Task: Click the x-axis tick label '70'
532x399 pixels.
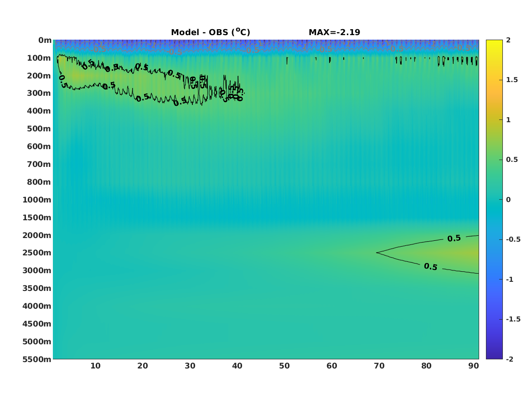Action: pyautogui.click(x=379, y=366)
